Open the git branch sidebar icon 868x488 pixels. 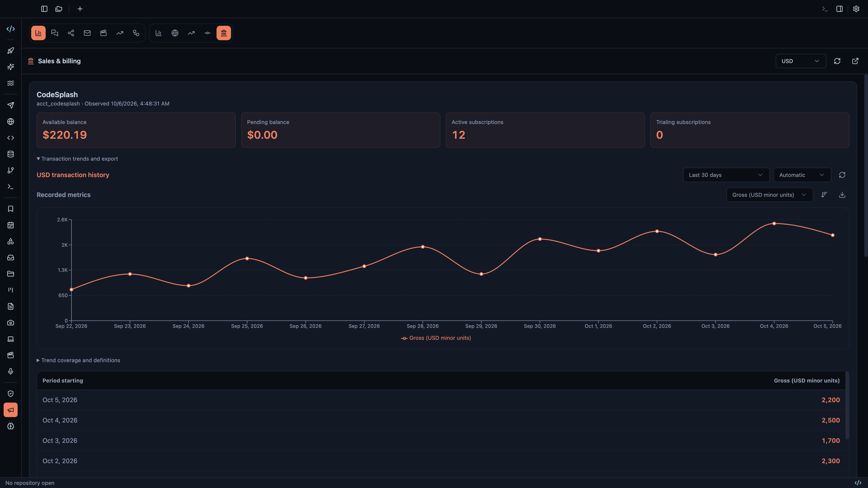[x=10, y=170]
